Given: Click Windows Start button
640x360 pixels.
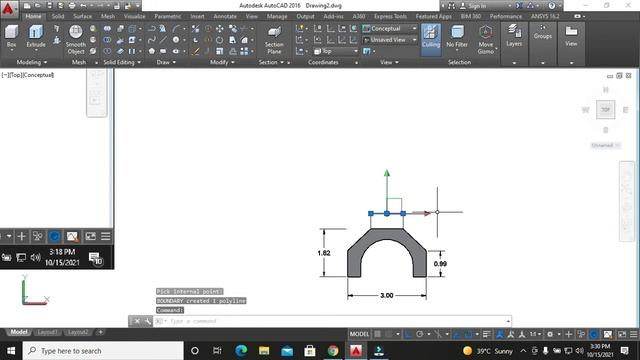Looking at the screenshot, I should pyautogui.click(x=11, y=351).
